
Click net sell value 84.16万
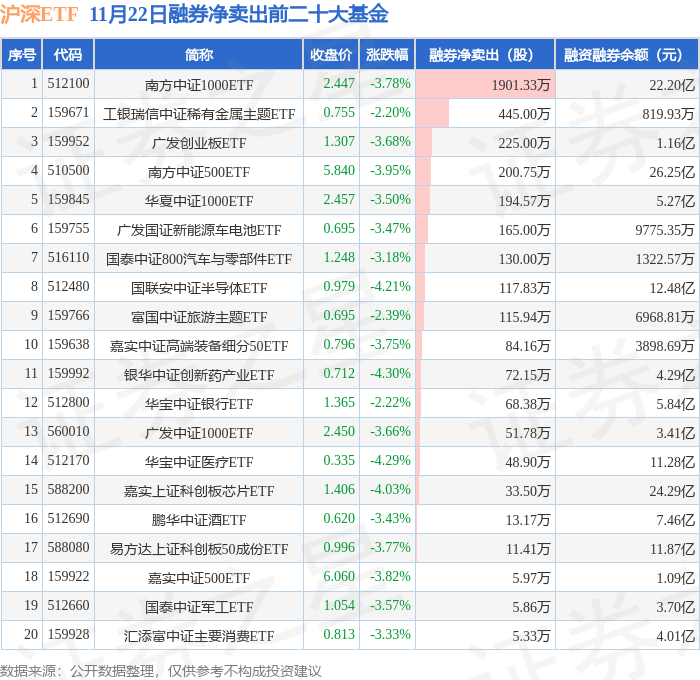(527, 346)
